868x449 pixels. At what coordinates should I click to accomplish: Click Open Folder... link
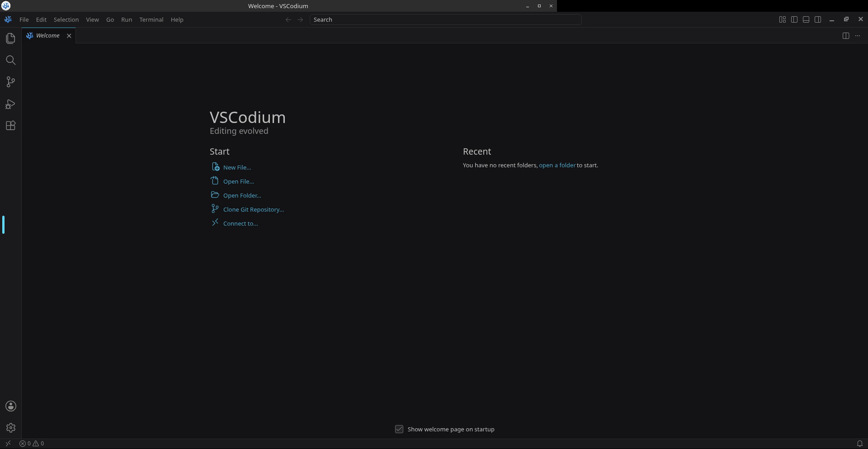pyautogui.click(x=242, y=196)
